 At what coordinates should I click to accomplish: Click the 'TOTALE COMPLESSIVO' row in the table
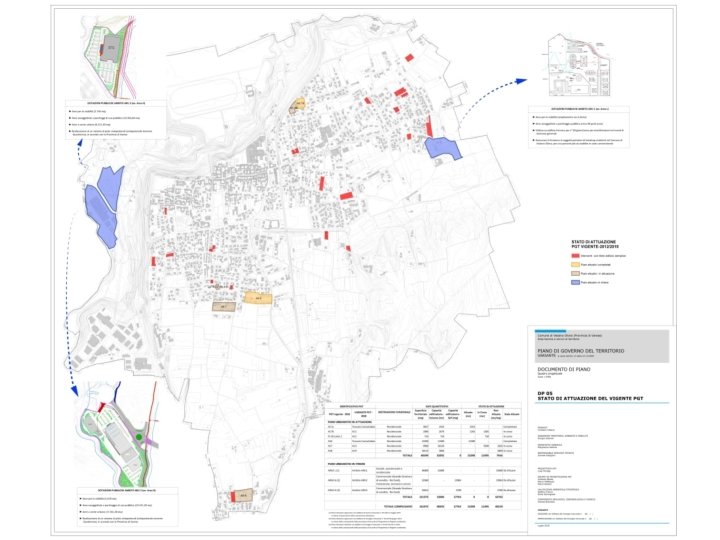tap(423, 506)
